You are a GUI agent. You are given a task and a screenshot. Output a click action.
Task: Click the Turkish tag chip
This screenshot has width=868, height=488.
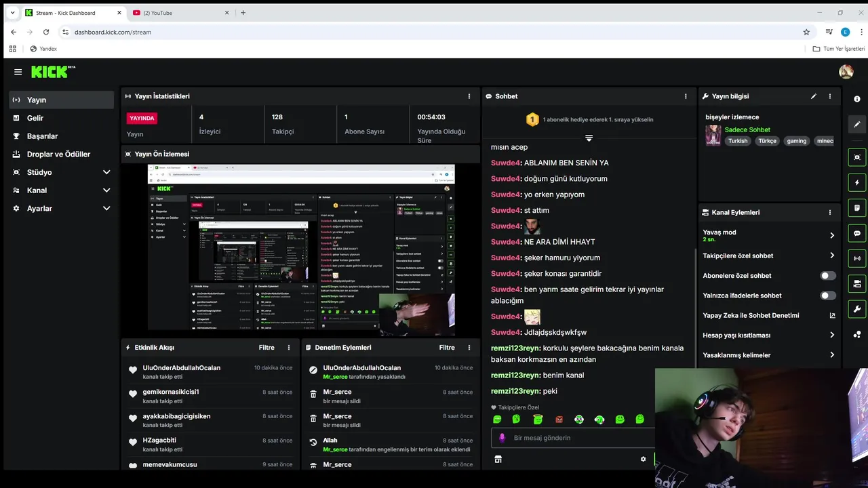coord(738,141)
